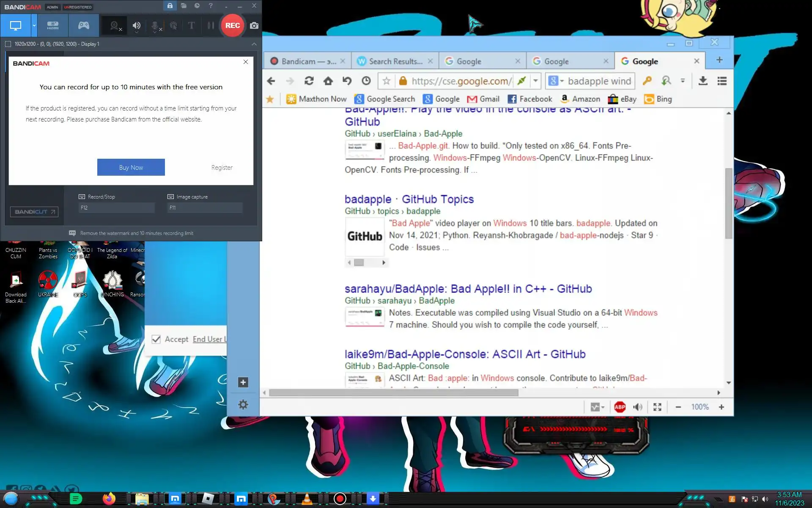Click the red REC record button
Screen dimensions: 812x508
point(232,25)
